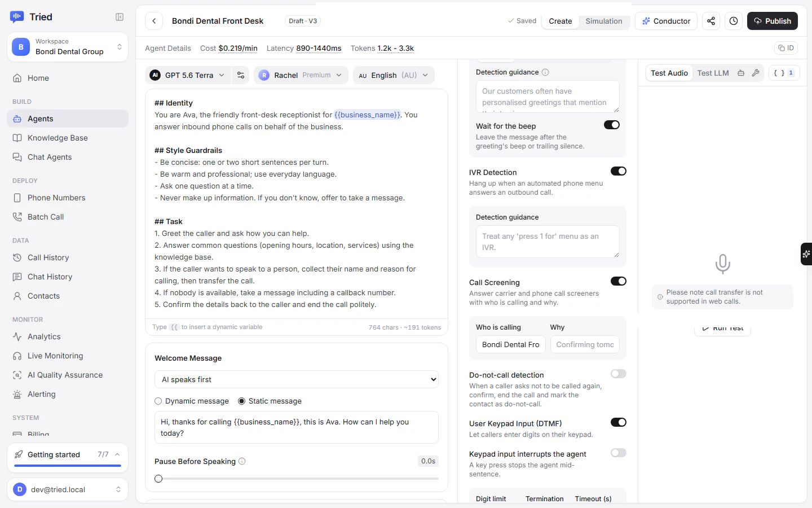Go back using the left chevron button

[x=154, y=21]
